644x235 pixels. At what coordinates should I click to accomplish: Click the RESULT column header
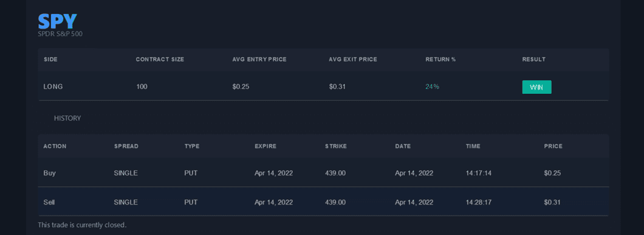[x=533, y=59]
